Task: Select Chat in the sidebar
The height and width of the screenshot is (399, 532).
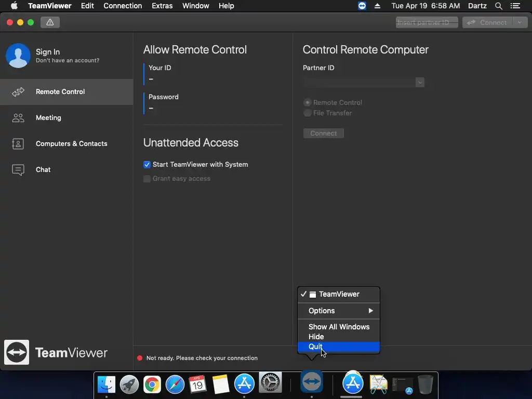Action: pos(66,170)
